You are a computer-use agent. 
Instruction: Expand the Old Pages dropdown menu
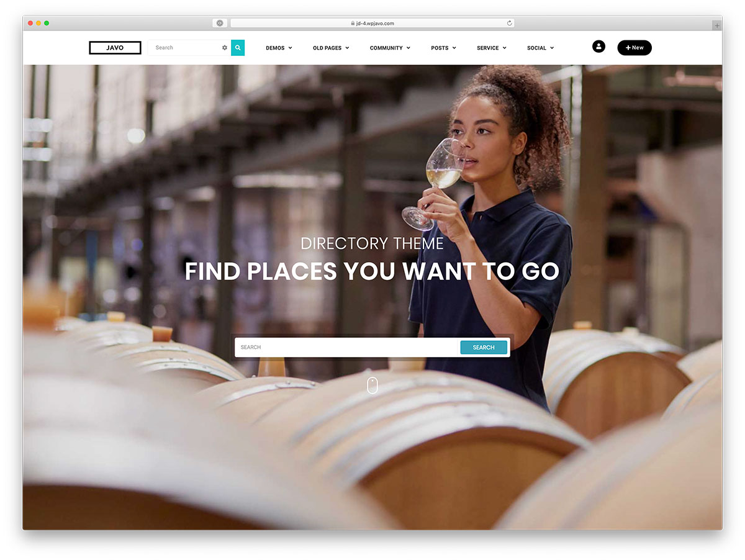[331, 48]
